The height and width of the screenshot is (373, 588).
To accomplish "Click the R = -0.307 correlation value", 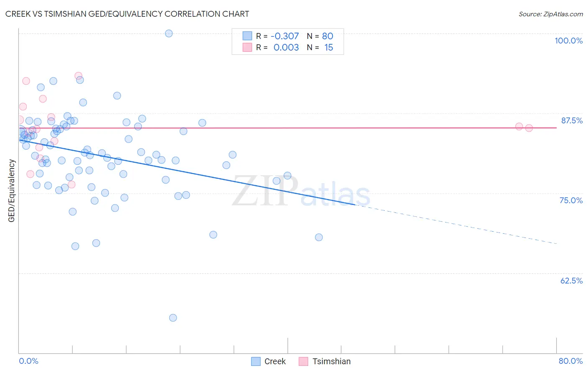I will pyautogui.click(x=278, y=36).
